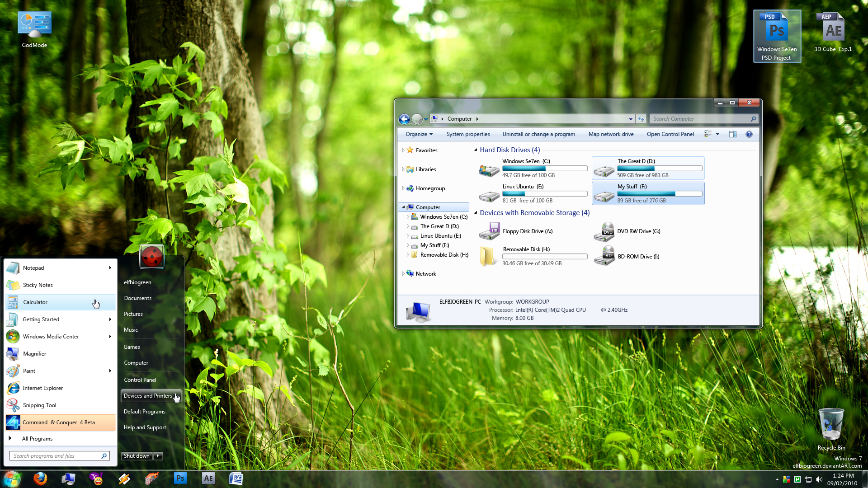This screenshot has height=488, width=868.
Task: Click the user avatar picture in Start menu
Action: pyautogui.click(x=152, y=257)
